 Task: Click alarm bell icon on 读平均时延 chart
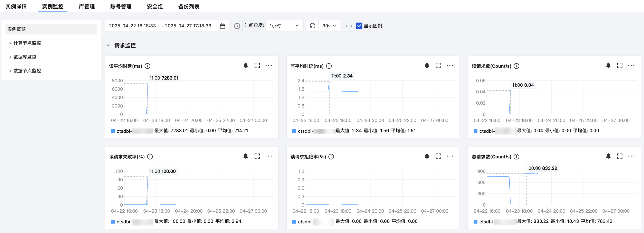(x=246, y=66)
